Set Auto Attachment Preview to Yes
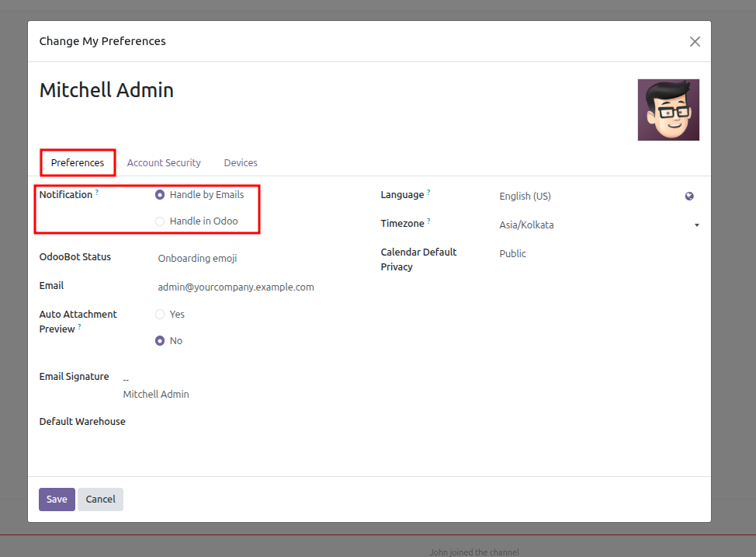756x557 pixels. (160, 314)
